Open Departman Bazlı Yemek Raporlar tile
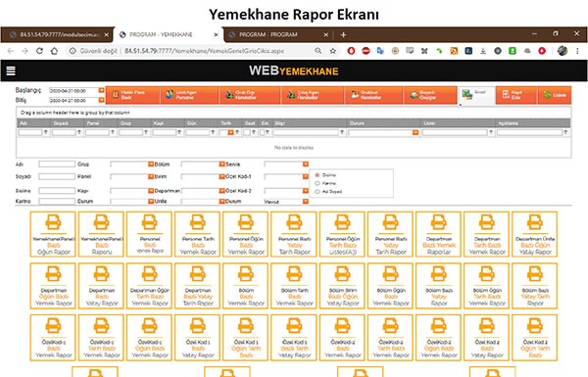588x377 pixels. click(x=438, y=234)
